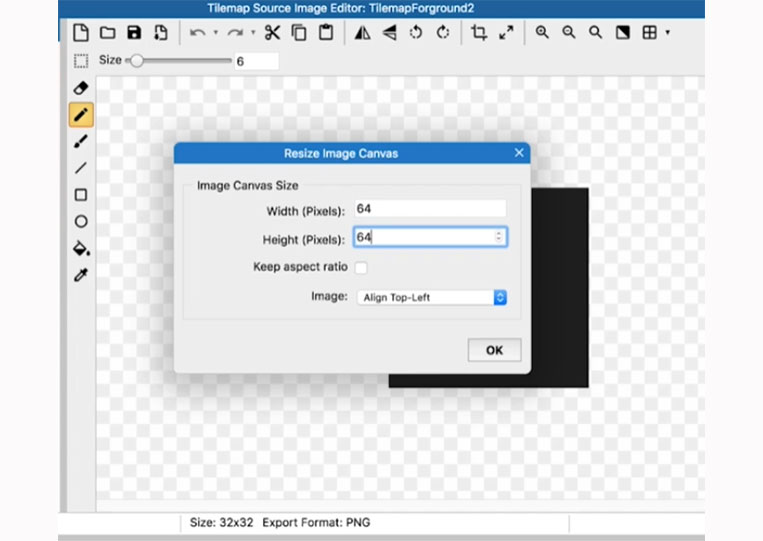Screen dimensions: 763x541
Task: Open the Image alignment dropdown
Action: (x=432, y=297)
